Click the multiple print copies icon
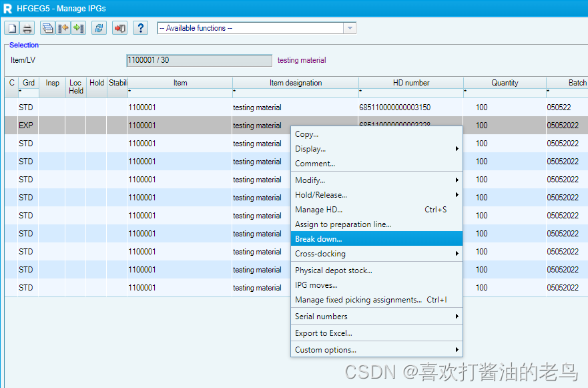 pyautogui.click(x=47, y=28)
